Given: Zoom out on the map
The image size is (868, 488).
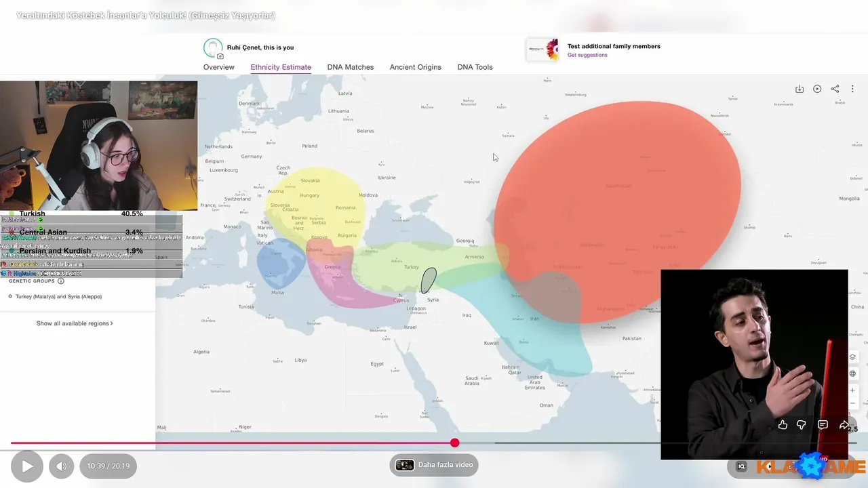Looking at the screenshot, I should 853,403.
